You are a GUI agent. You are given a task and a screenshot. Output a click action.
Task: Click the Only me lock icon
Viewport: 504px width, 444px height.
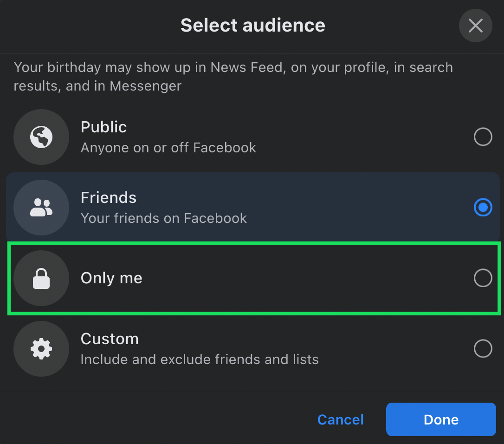(41, 278)
